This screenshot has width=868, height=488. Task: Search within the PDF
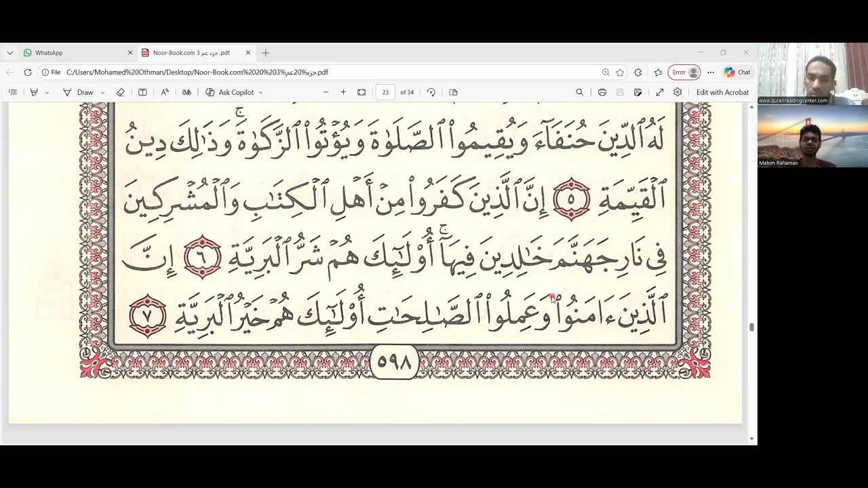click(x=579, y=92)
